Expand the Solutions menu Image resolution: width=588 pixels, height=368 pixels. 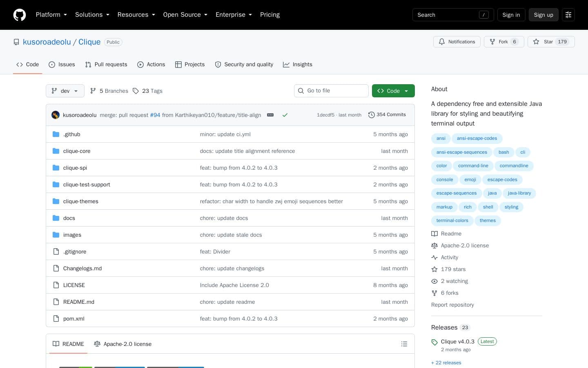pos(92,15)
